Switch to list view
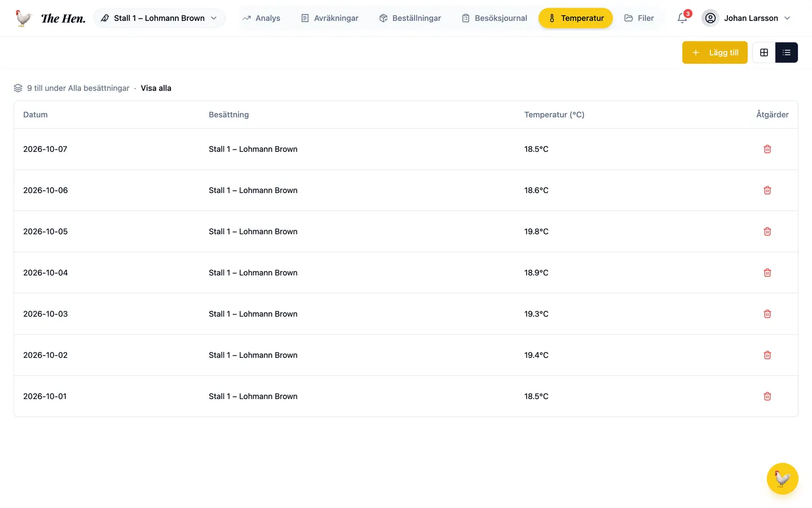The height and width of the screenshot is (508, 812). point(787,52)
